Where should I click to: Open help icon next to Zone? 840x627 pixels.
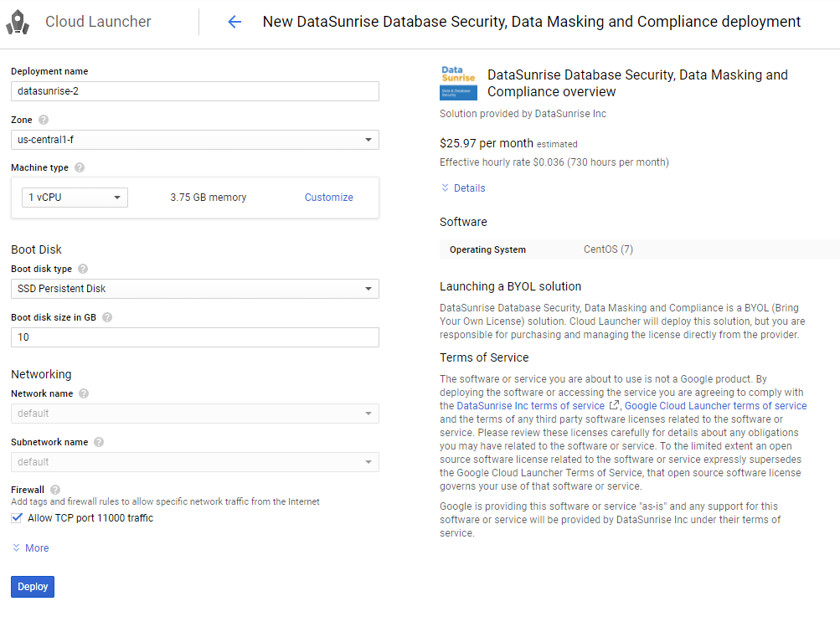pyautogui.click(x=44, y=120)
